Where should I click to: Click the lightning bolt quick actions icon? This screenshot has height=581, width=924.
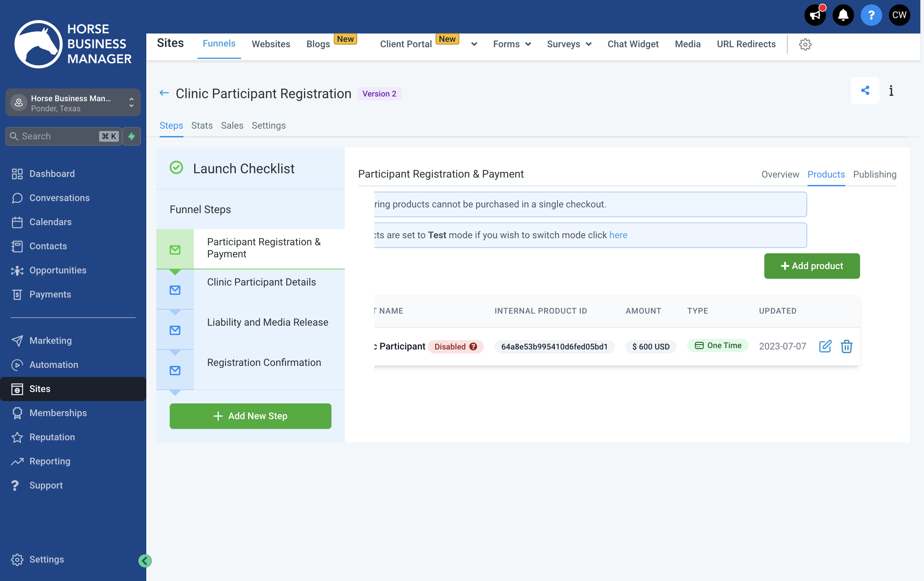point(132,136)
